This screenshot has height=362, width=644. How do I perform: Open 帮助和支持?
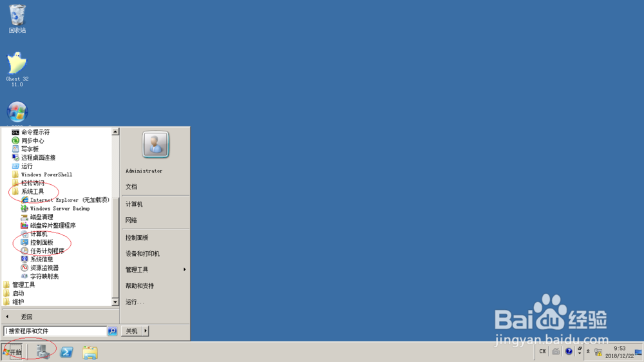(x=140, y=285)
